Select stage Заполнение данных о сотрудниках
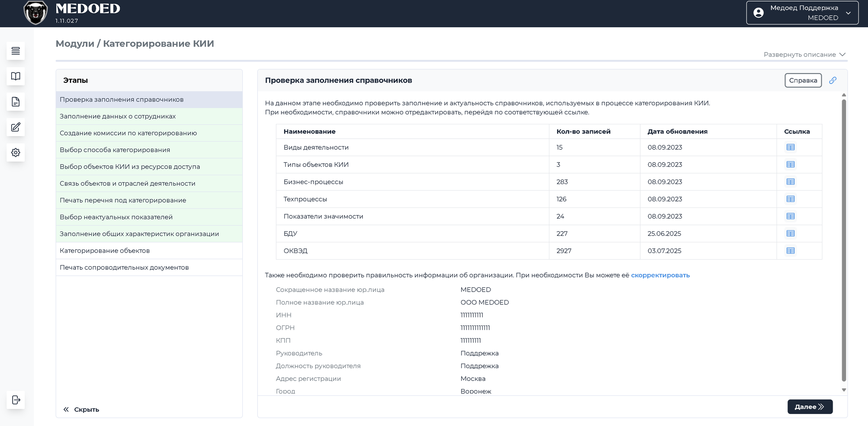 coord(149,116)
